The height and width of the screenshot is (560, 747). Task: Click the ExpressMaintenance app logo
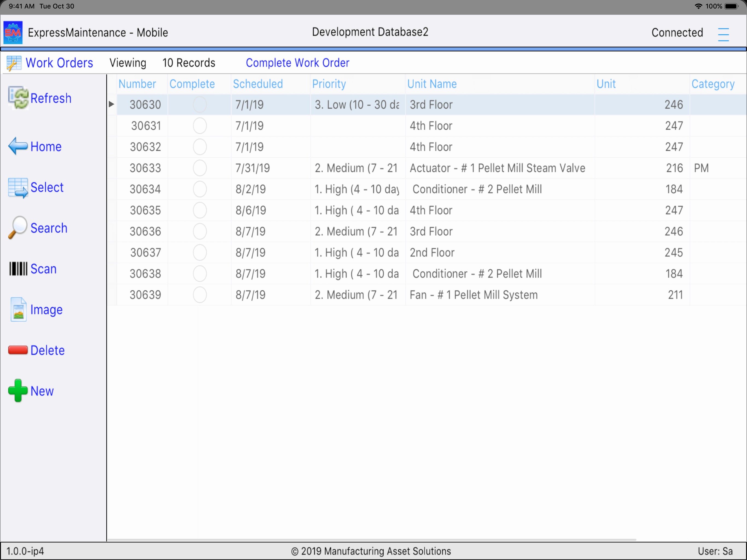click(13, 33)
